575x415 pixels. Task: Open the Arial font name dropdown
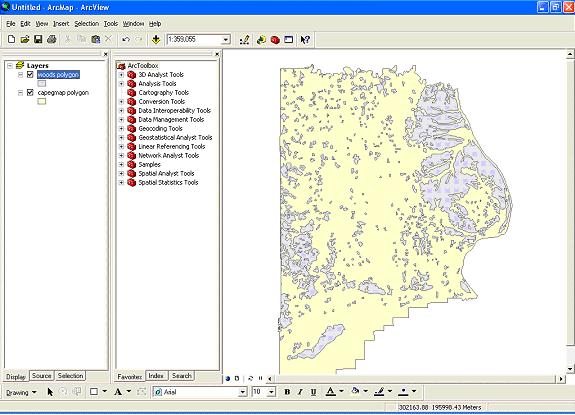[x=242, y=392]
